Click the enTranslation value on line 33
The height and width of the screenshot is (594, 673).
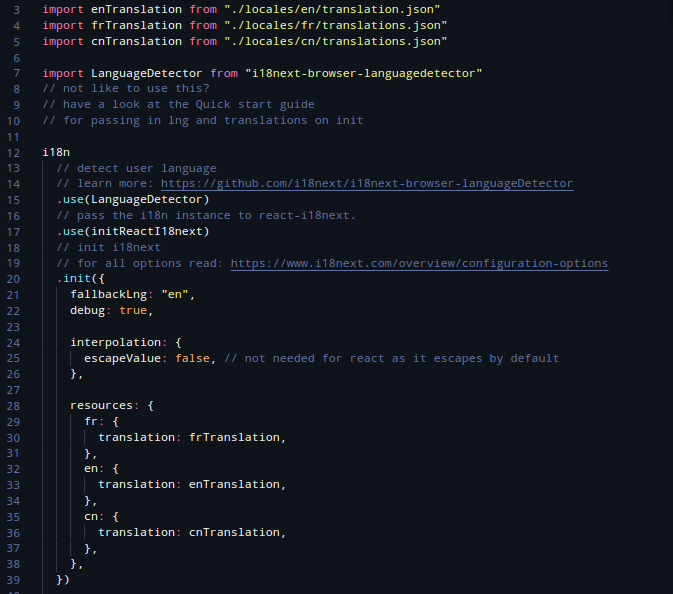pos(234,485)
